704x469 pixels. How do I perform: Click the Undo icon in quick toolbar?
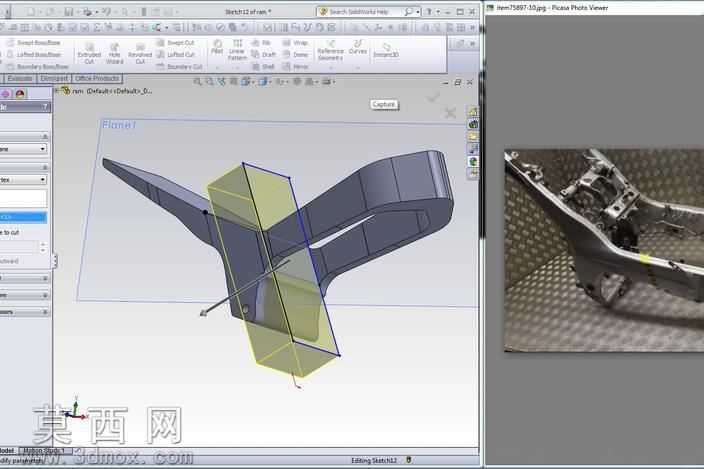(106, 12)
